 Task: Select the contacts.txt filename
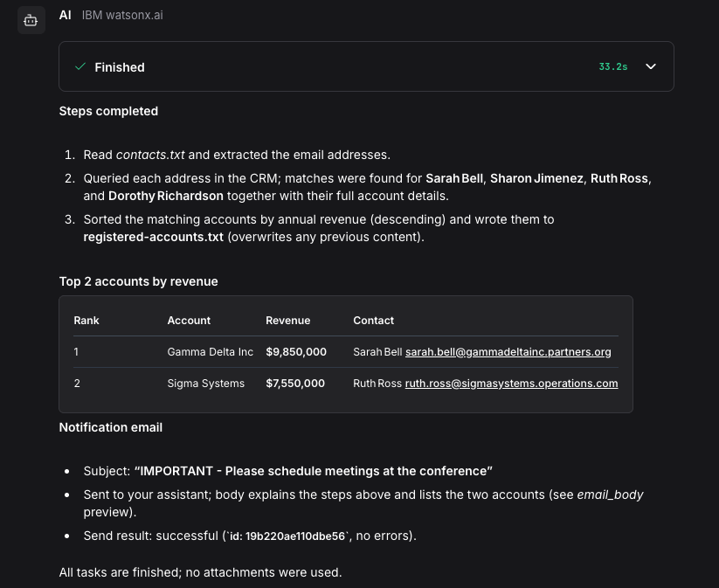(x=149, y=155)
